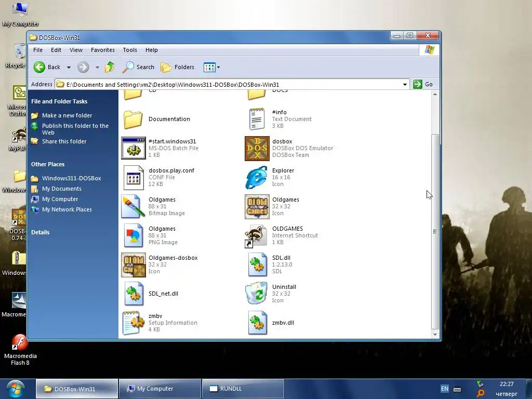The image size is (532, 399).
Task: Click the scrollbar down arrow
Action: click(x=435, y=335)
